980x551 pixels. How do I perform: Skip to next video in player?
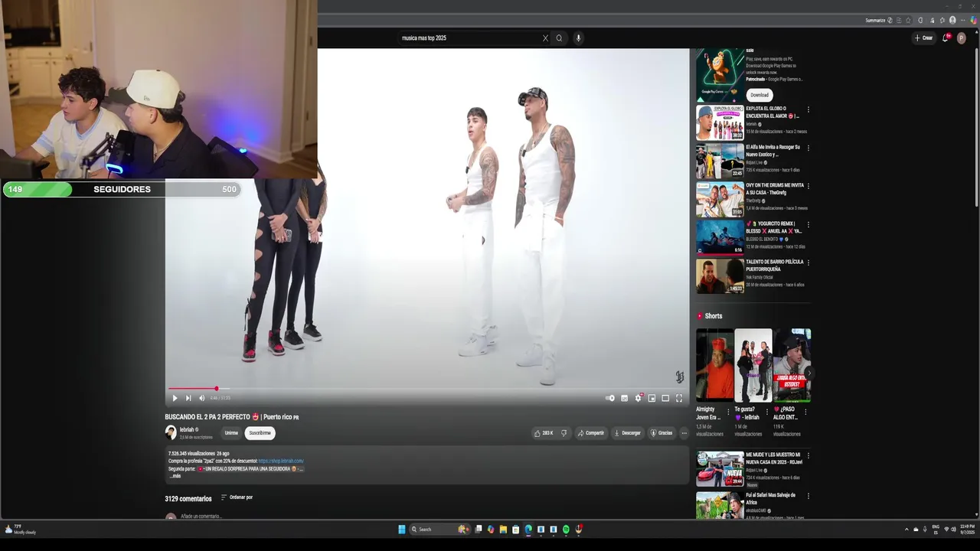pyautogui.click(x=188, y=398)
